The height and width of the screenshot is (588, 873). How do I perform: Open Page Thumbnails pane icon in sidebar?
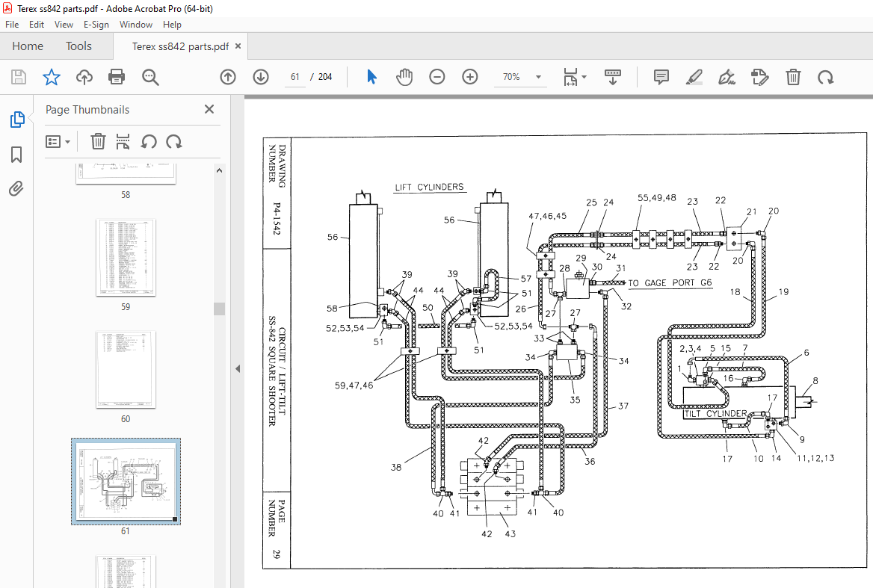[17, 119]
